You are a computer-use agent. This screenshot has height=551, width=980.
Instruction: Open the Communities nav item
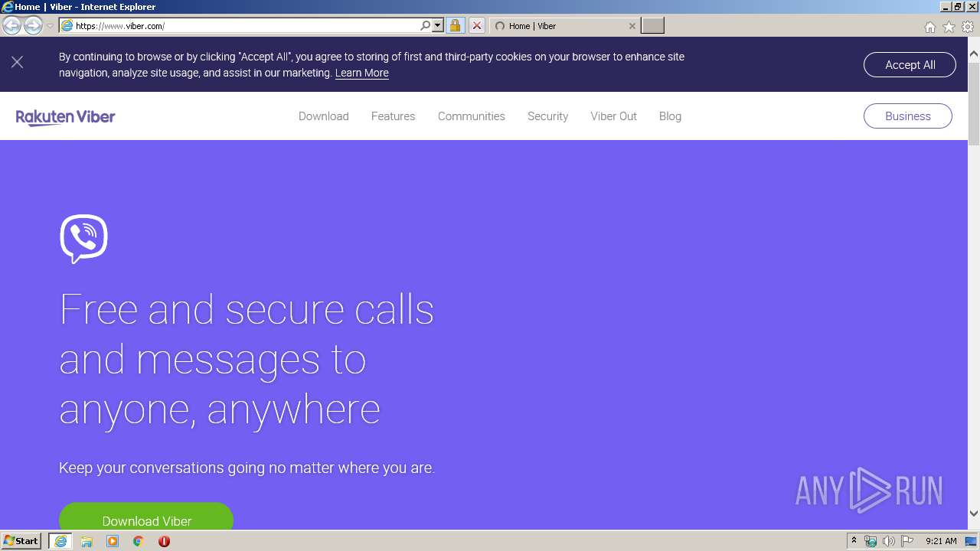(471, 116)
